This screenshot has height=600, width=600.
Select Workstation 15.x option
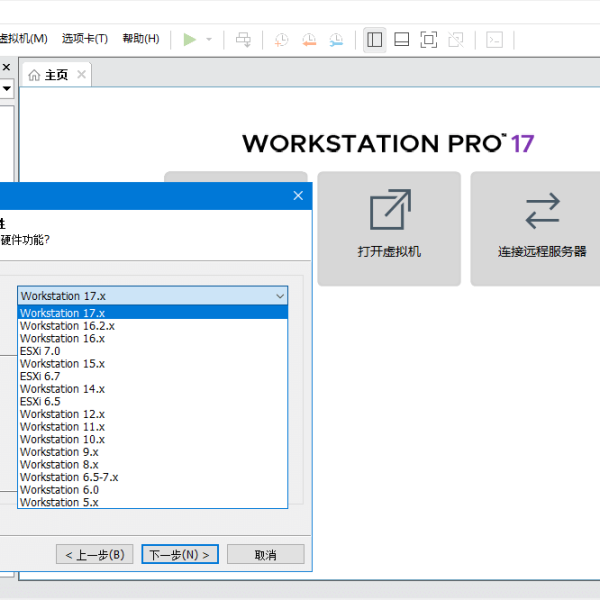(152, 364)
